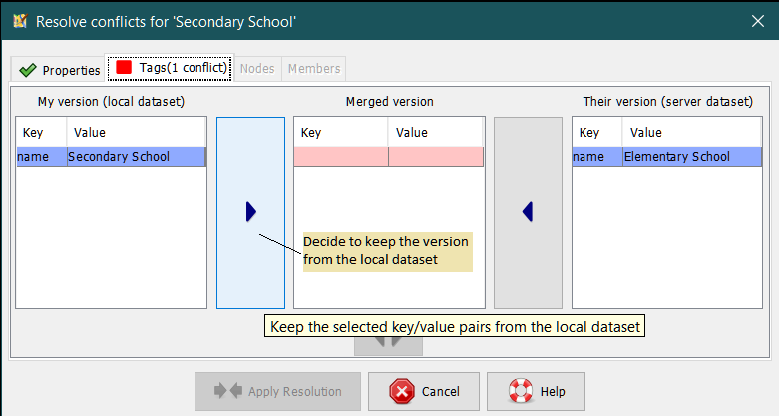Click the Key column header in My version
The width and height of the screenshot is (779, 416).
coord(41,132)
